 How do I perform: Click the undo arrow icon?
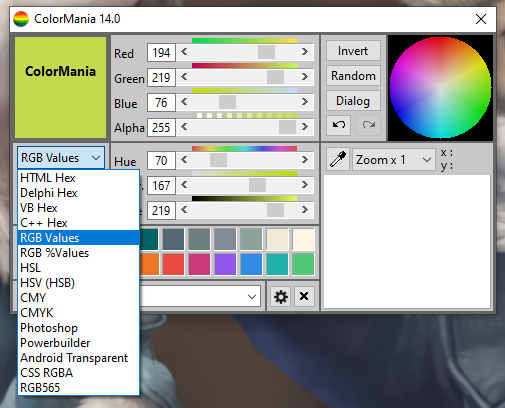338,125
